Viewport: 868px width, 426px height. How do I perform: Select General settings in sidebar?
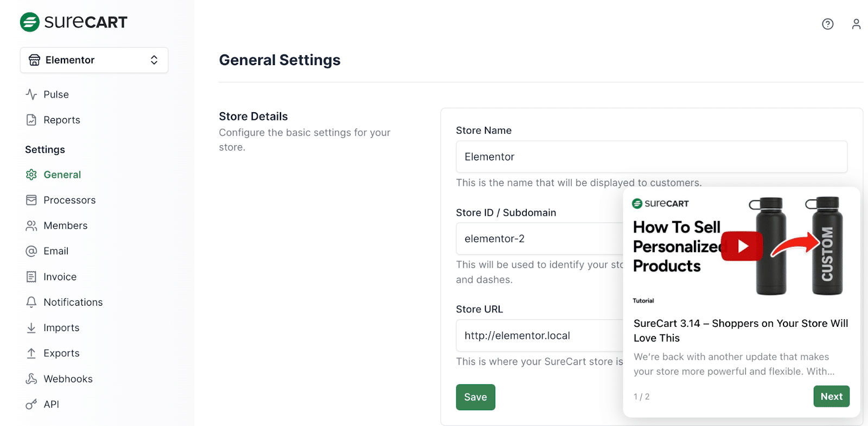(x=62, y=175)
